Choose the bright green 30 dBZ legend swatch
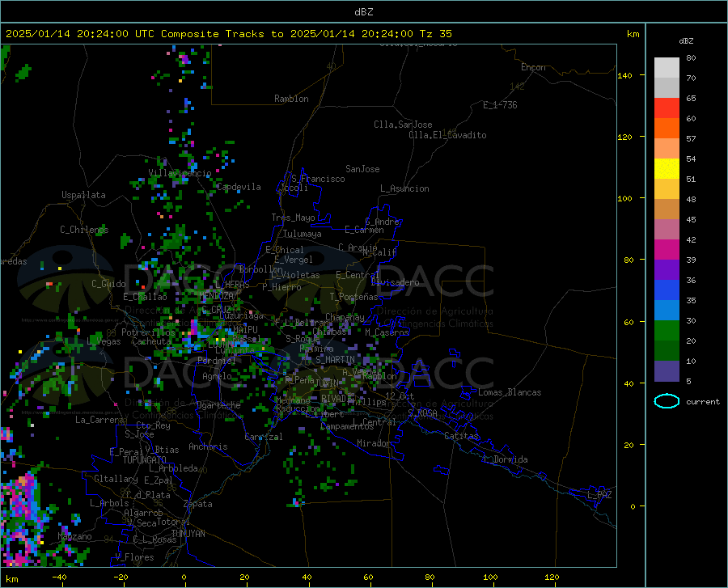Screen dimensions: 728x588 (x=667, y=331)
